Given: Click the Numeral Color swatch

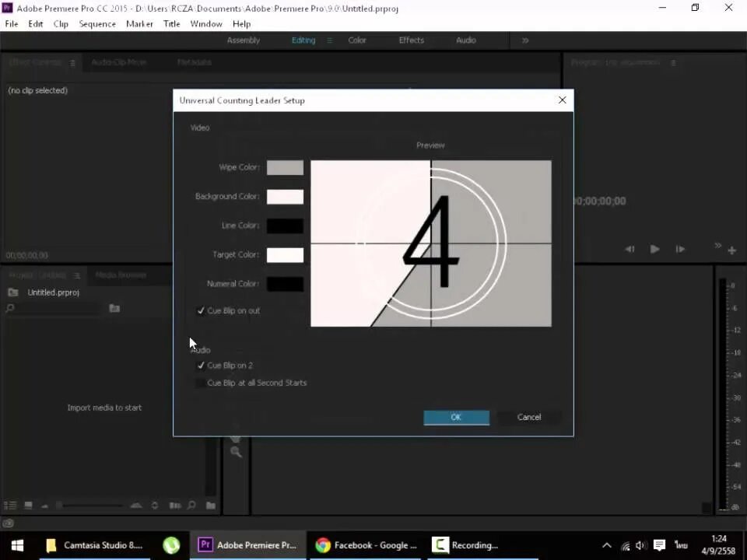Looking at the screenshot, I should (285, 284).
